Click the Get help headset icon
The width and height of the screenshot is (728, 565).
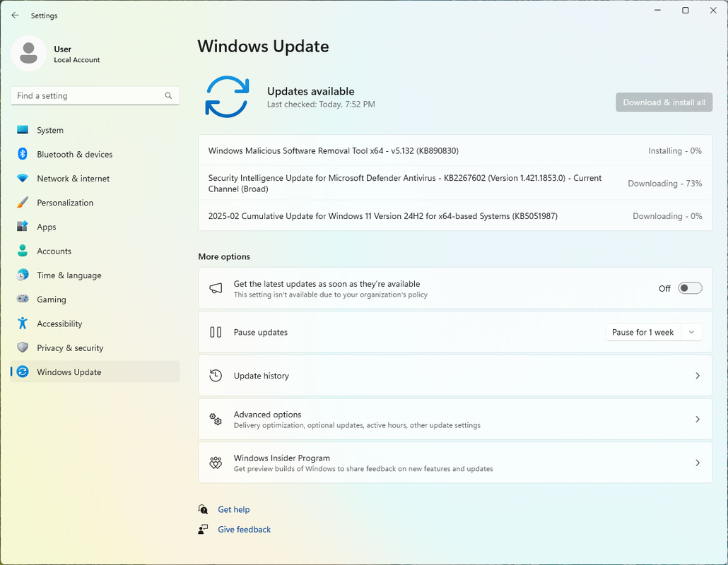pyautogui.click(x=203, y=509)
